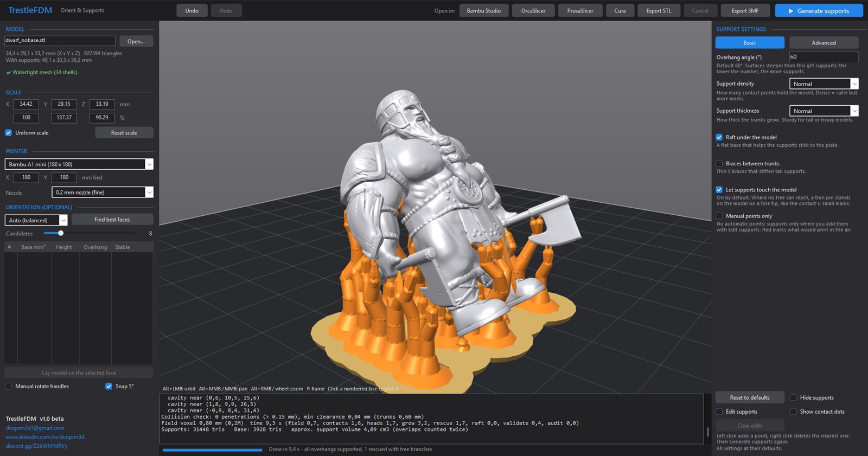Screen dimensions: 868x456
Task: Enable Manual rotate handles
Action: point(9,387)
